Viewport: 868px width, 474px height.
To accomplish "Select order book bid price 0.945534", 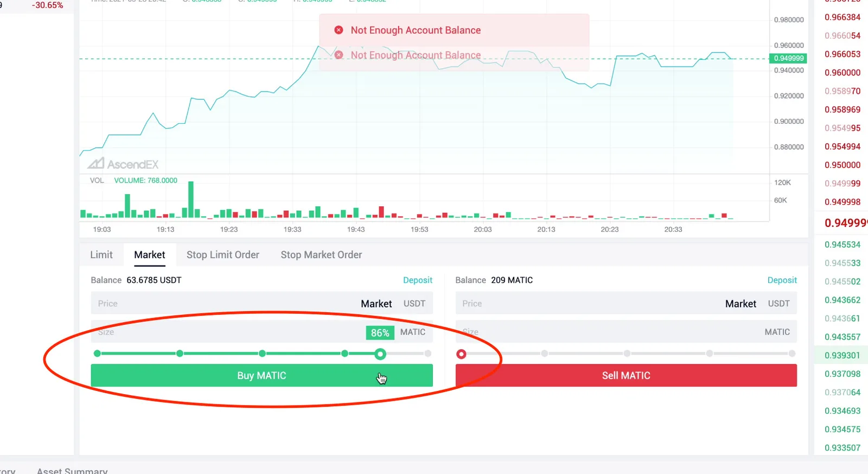I will [843, 245].
